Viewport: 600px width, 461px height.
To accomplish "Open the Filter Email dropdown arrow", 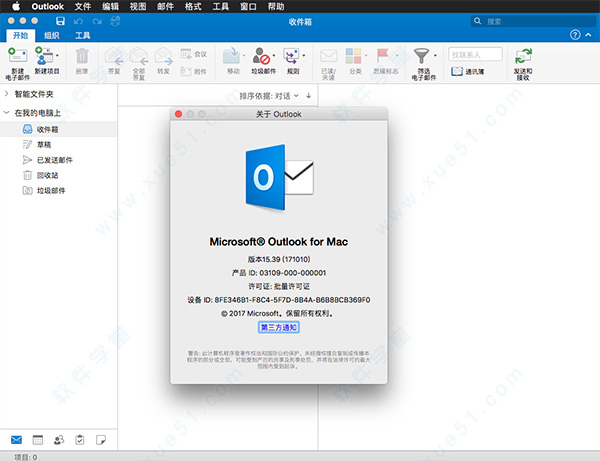I will (x=435, y=56).
